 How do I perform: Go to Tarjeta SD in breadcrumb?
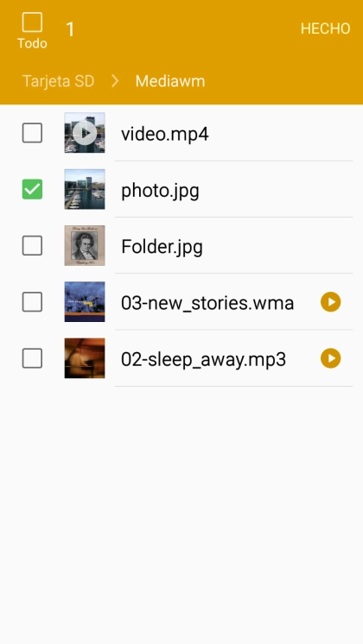[58, 81]
